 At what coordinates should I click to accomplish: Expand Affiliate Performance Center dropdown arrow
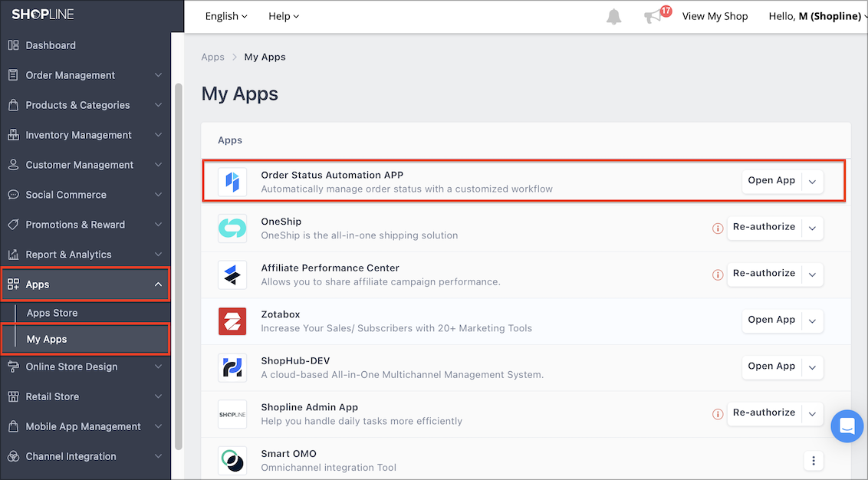click(x=812, y=275)
